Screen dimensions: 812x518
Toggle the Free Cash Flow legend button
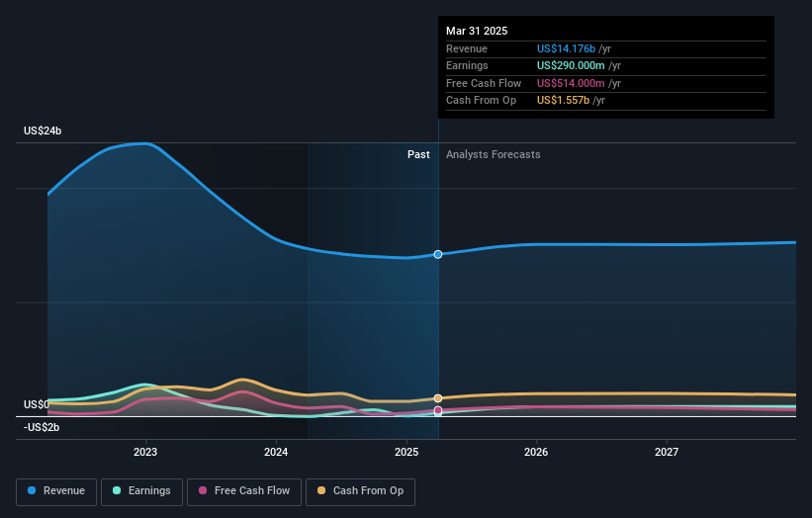244,491
